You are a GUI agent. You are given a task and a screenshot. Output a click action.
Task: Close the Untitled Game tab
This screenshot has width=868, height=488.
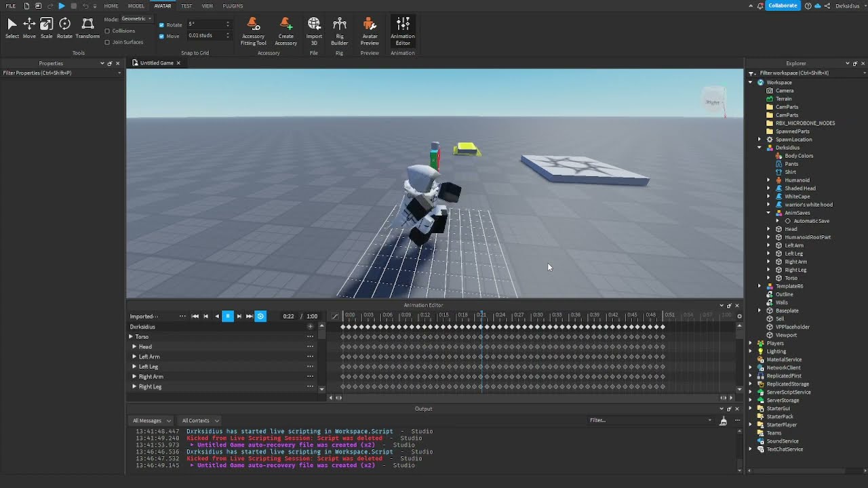(x=178, y=63)
